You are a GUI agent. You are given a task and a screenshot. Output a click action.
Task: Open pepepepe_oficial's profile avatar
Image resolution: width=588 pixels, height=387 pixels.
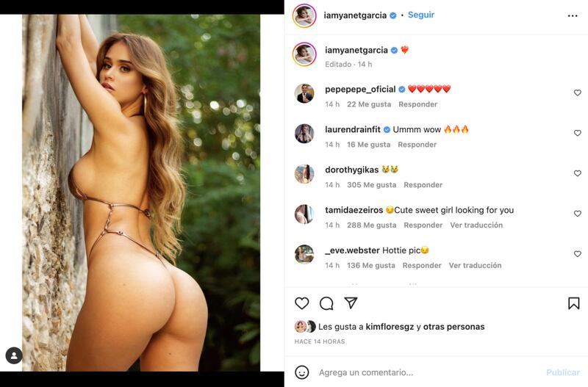pyautogui.click(x=304, y=93)
